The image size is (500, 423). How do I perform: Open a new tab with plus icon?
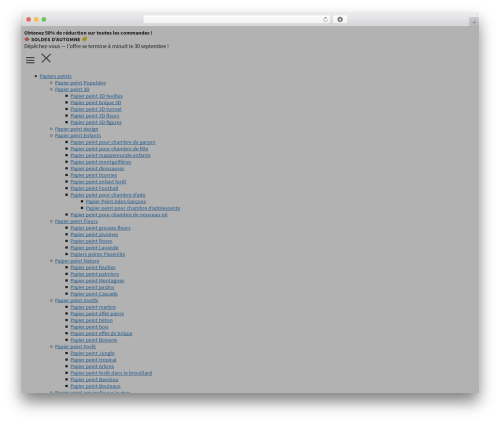click(x=474, y=22)
